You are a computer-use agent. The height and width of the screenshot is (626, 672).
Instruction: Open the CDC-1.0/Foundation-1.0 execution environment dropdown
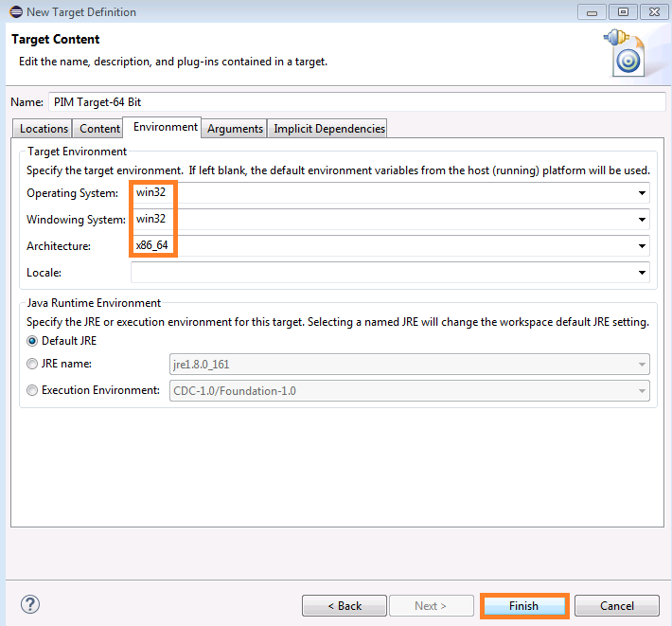click(409, 391)
